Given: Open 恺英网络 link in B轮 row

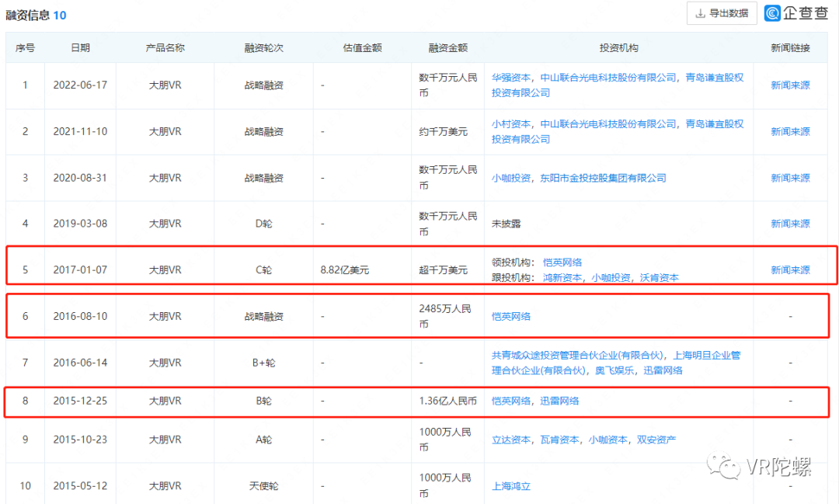Looking at the screenshot, I should click(x=511, y=401).
